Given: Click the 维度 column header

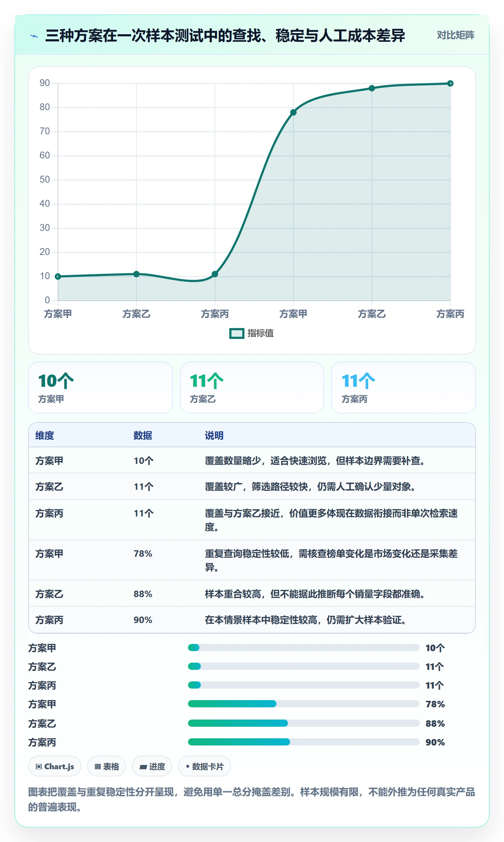Looking at the screenshot, I should [x=45, y=436].
